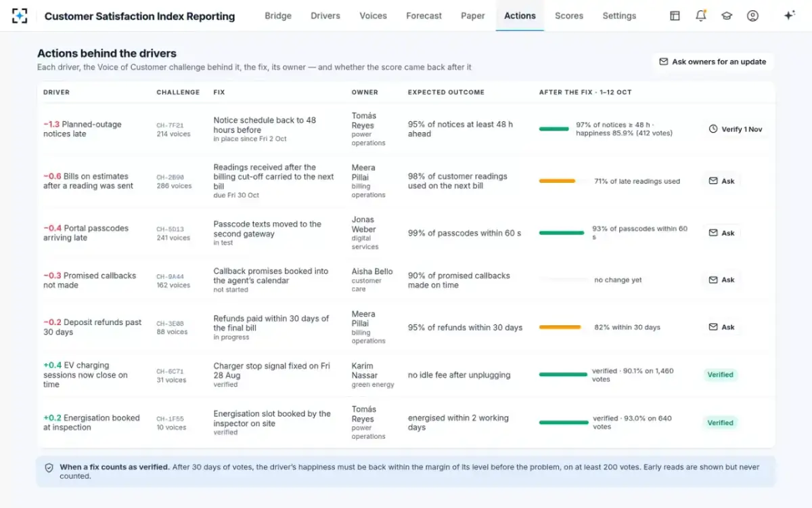Click the no change yet status
The height and width of the screenshot is (508, 812).
tap(618, 280)
